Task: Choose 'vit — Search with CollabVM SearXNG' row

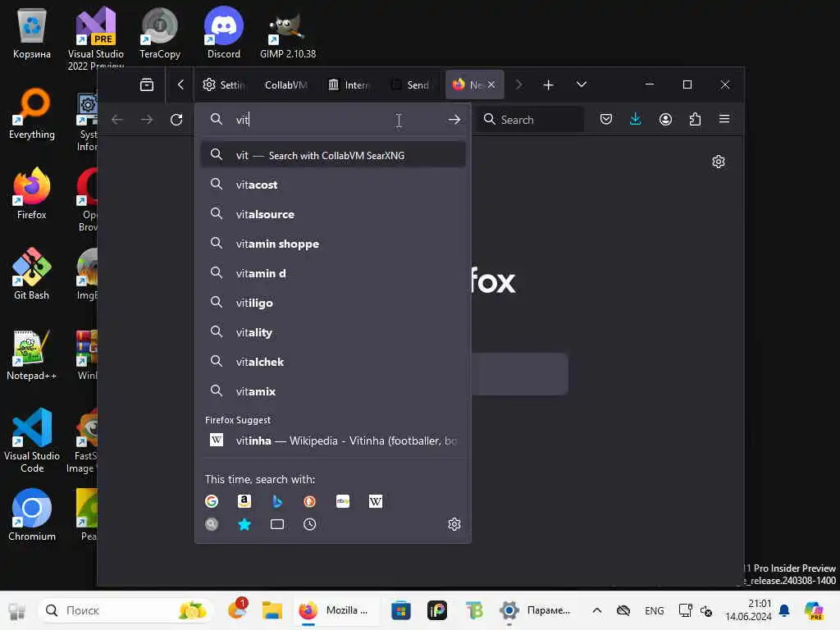Action: click(333, 155)
